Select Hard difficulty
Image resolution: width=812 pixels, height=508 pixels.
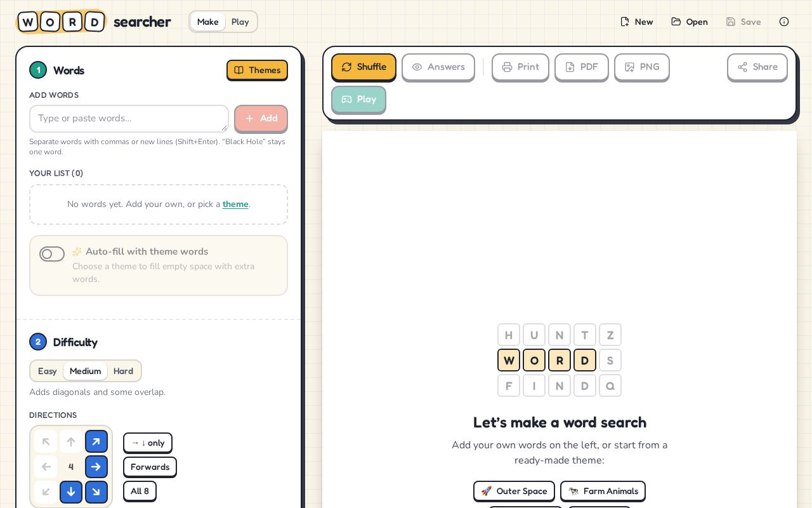(x=123, y=371)
